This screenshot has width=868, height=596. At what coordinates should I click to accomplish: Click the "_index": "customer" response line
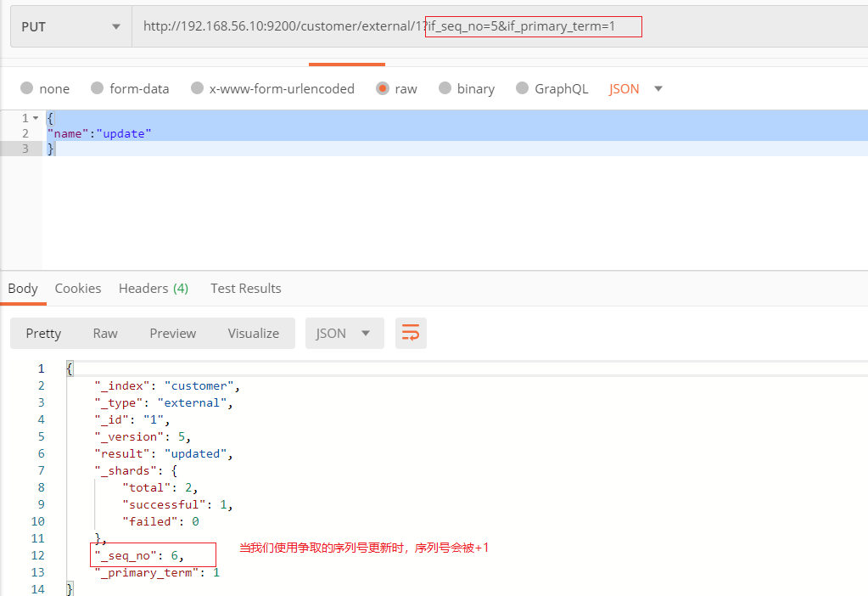(167, 386)
